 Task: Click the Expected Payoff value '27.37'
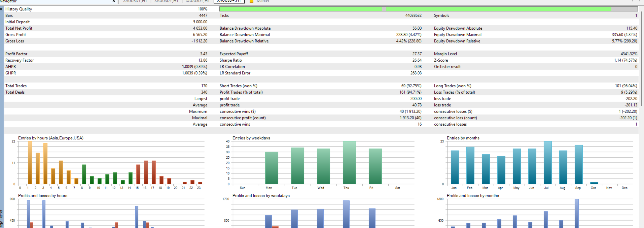coord(417,54)
